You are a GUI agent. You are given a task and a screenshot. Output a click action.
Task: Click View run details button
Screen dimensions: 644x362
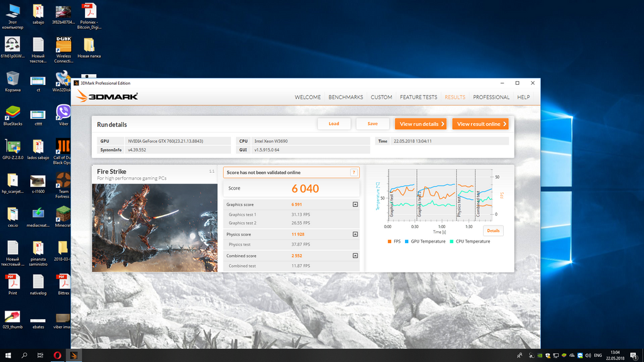pos(421,124)
